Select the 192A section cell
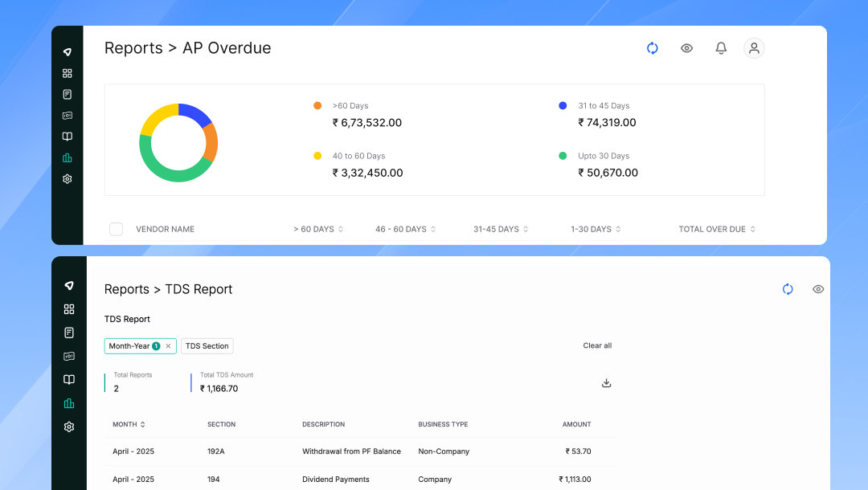 click(216, 451)
